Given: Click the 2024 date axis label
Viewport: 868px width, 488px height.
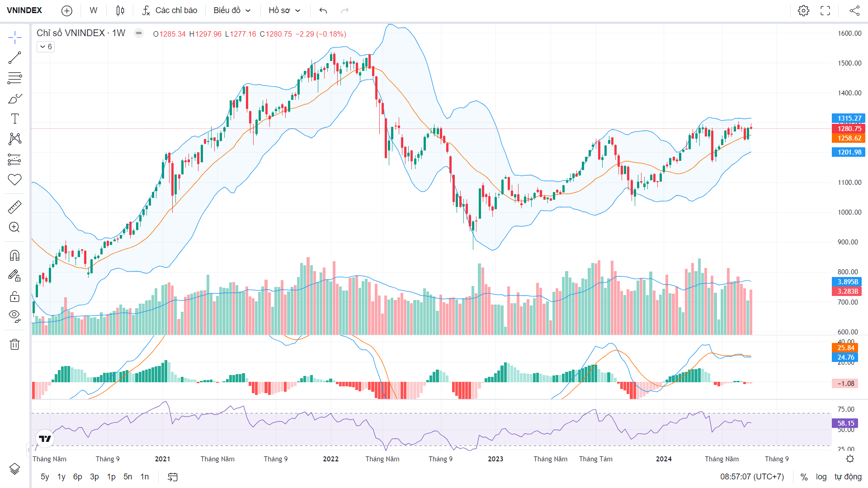Looking at the screenshot, I should click(664, 459).
